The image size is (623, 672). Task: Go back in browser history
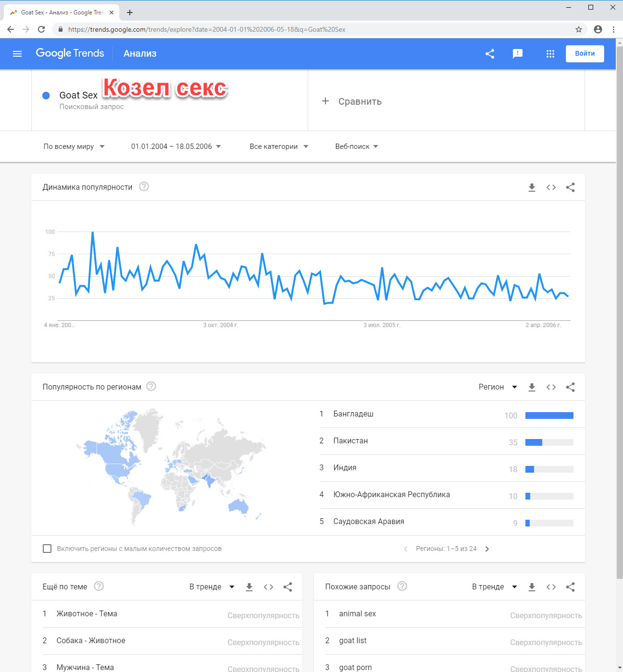pyautogui.click(x=11, y=29)
